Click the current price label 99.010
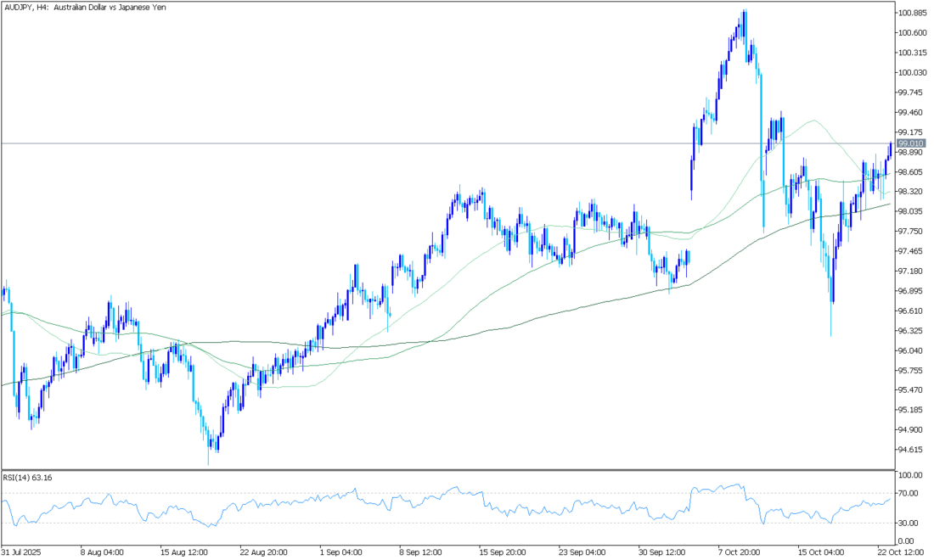This screenshot has width=934, height=560. pos(910,143)
